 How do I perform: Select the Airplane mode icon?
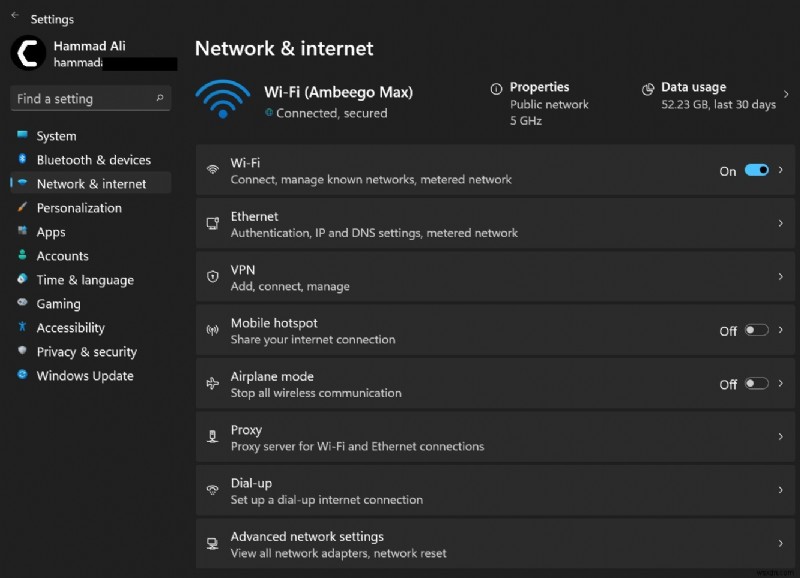tap(213, 384)
